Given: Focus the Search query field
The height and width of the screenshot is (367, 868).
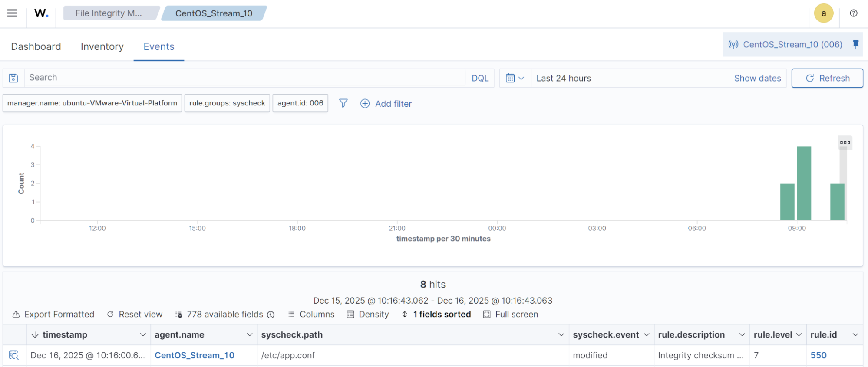Looking at the screenshot, I should pyautogui.click(x=244, y=78).
